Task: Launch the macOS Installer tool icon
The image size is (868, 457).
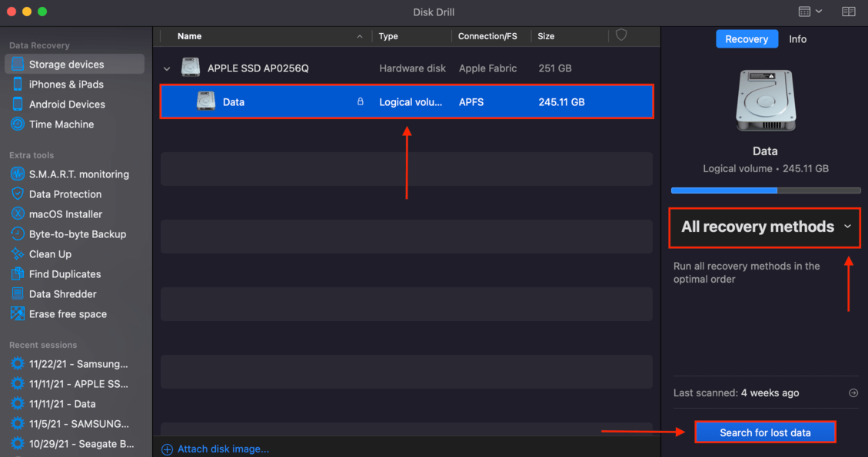Action: pyautogui.click(x=18, y=214)
